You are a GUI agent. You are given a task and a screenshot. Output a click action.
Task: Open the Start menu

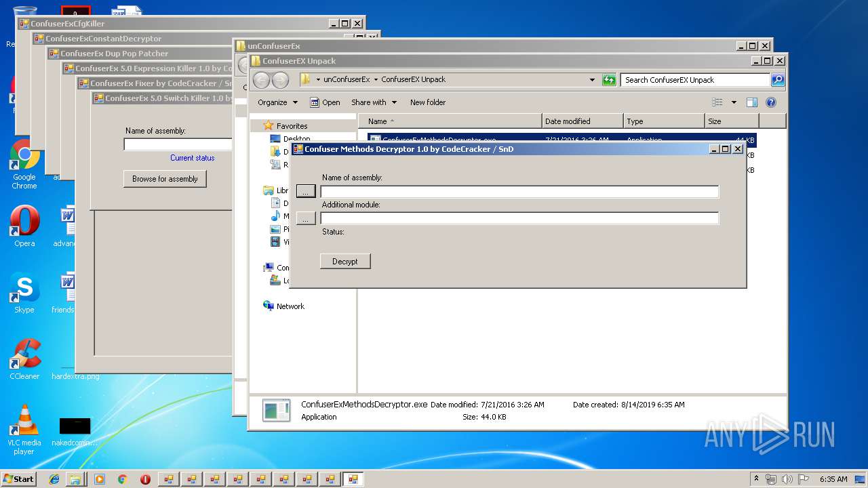pyautogui.click(x=18, y=479)
